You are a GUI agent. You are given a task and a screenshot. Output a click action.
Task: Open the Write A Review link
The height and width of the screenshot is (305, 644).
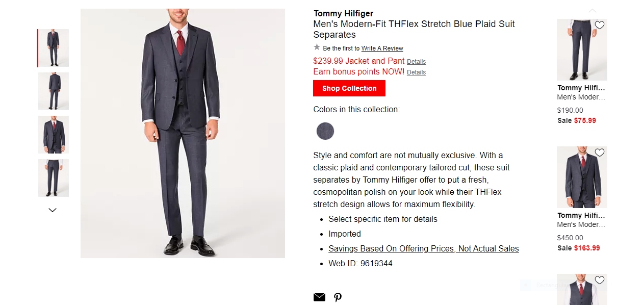[382, 48]
